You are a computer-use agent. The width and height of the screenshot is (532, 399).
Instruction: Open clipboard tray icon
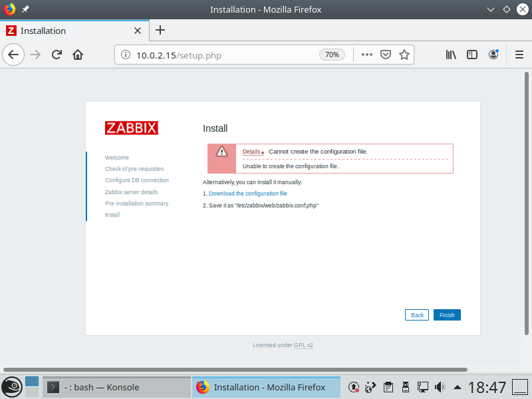[x=388, y=387]
